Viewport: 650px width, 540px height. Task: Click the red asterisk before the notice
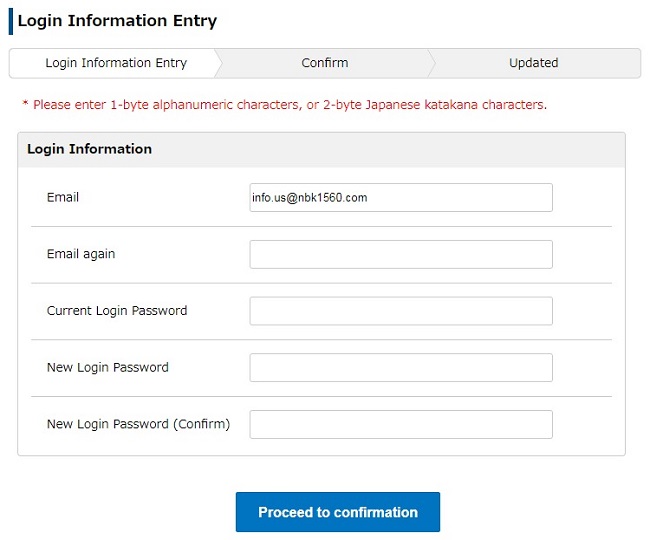click(25, 103)
